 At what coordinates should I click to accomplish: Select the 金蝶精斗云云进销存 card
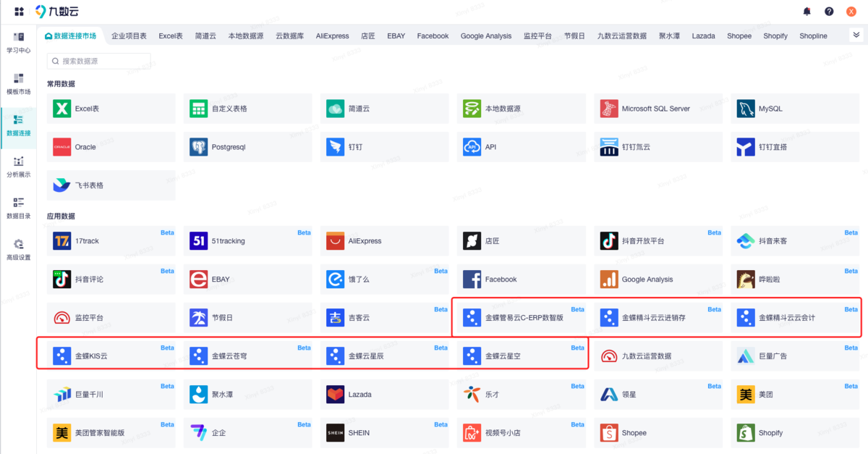click(658, 318)
